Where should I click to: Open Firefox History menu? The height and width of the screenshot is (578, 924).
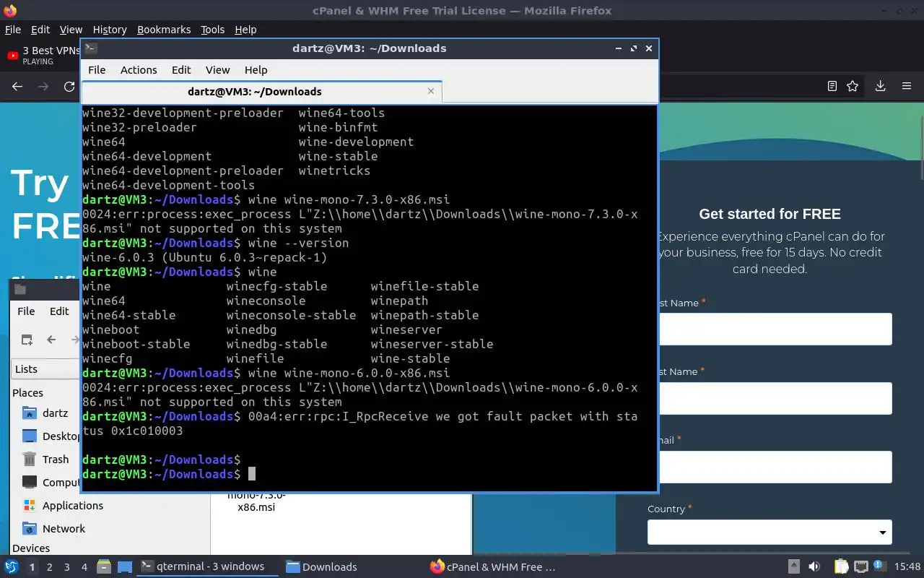pyautogui.click(x=110, y=30)
